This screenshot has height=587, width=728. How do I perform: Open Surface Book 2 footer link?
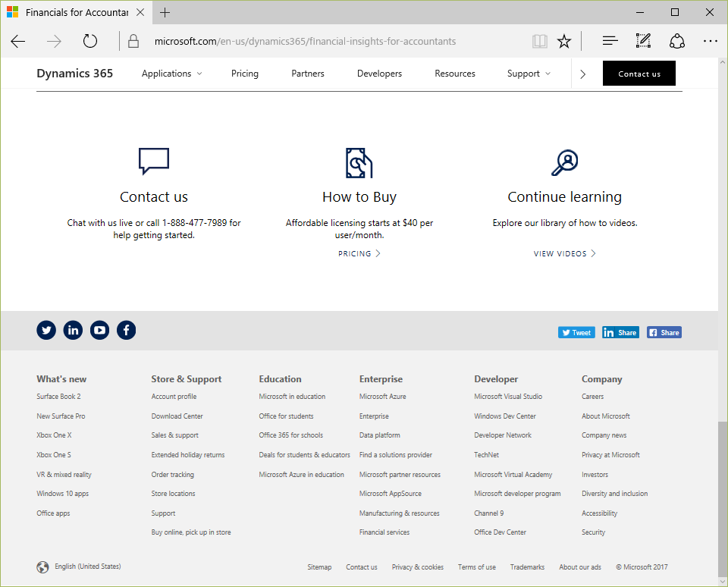[58, 397]
